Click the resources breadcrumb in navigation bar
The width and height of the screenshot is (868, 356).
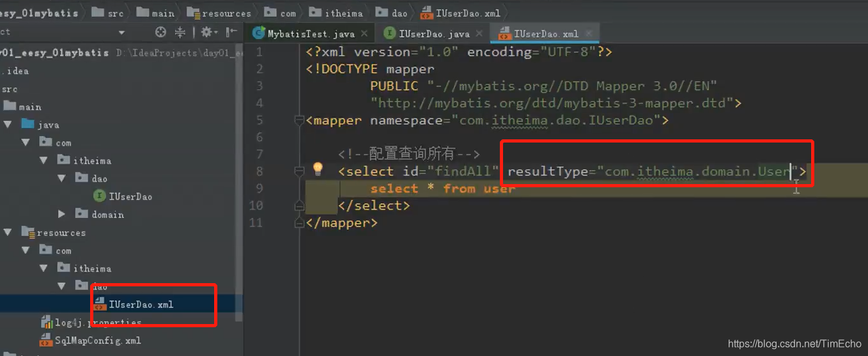219,13
